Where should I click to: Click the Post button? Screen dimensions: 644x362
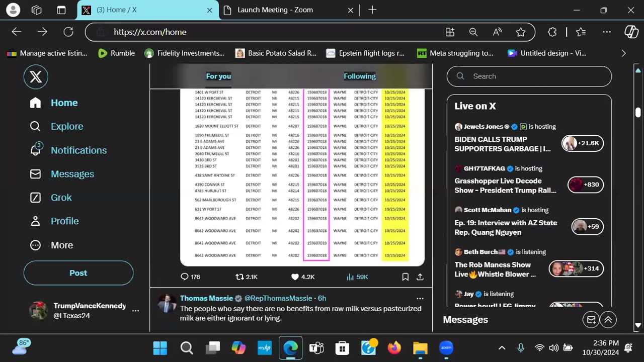click(x=78, y=273)
